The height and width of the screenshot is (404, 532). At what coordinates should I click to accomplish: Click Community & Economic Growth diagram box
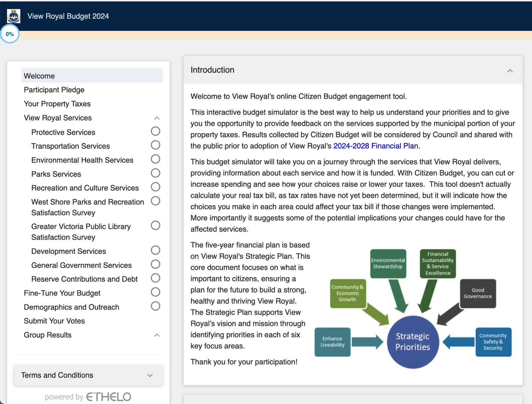point(348,293)
